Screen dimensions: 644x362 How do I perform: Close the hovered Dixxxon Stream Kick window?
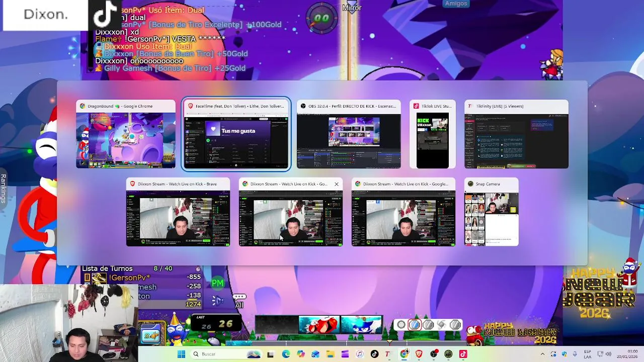tap(337, 184)
